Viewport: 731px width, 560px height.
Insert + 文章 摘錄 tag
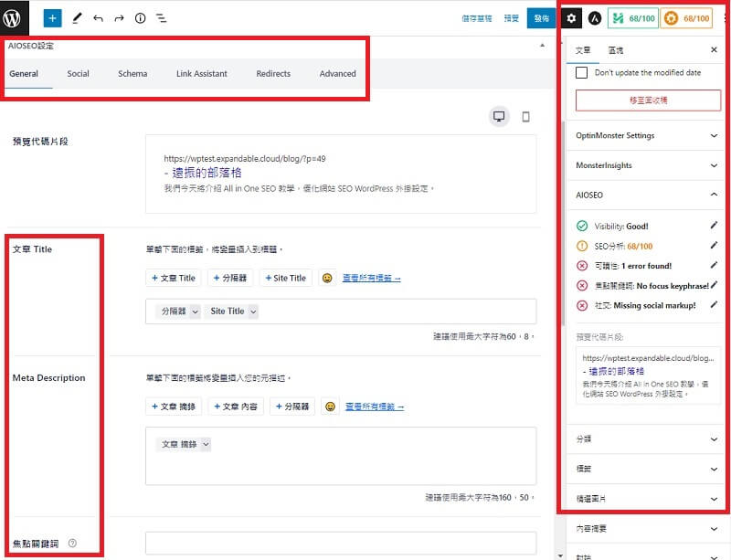coord(174,407)
